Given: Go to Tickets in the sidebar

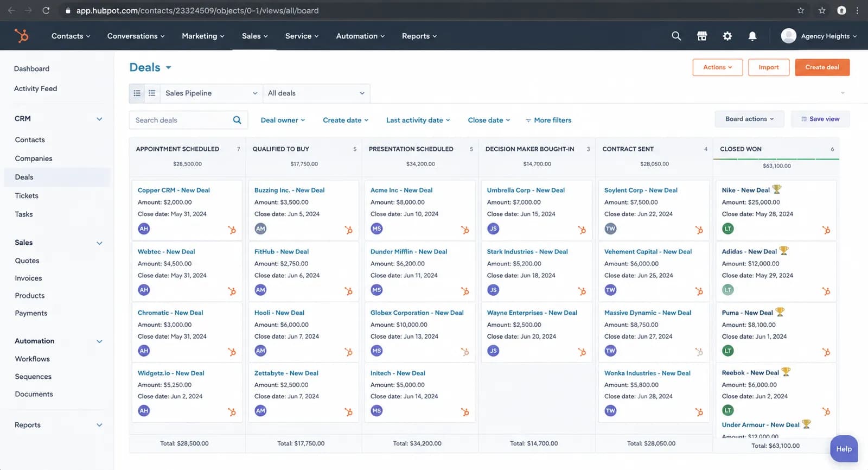Looking at the screenshot, I should [x=27, y=196].
